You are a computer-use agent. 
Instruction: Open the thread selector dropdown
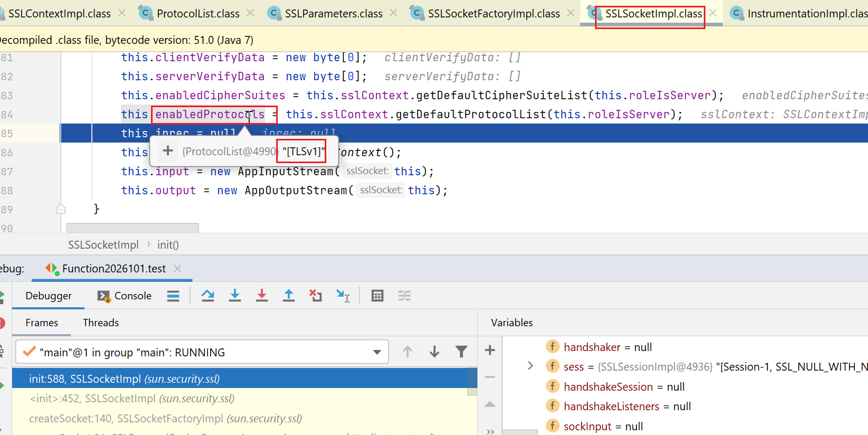377,352
